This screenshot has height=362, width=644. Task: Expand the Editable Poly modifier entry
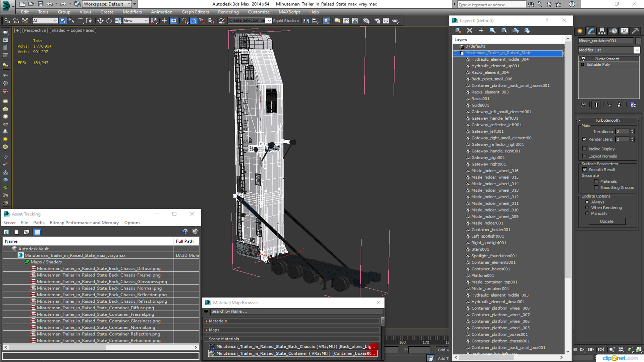[x=583, y=65]
